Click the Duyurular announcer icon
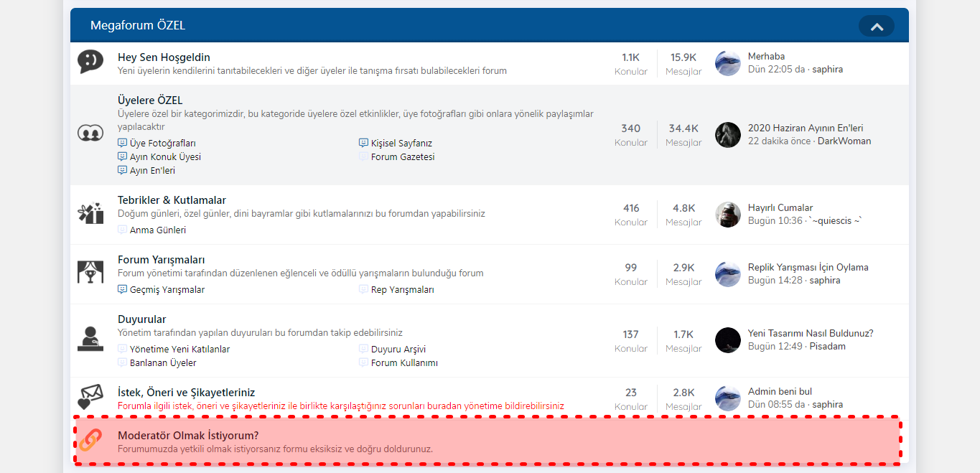The image size is (980, 473). [x=90, y=339]
